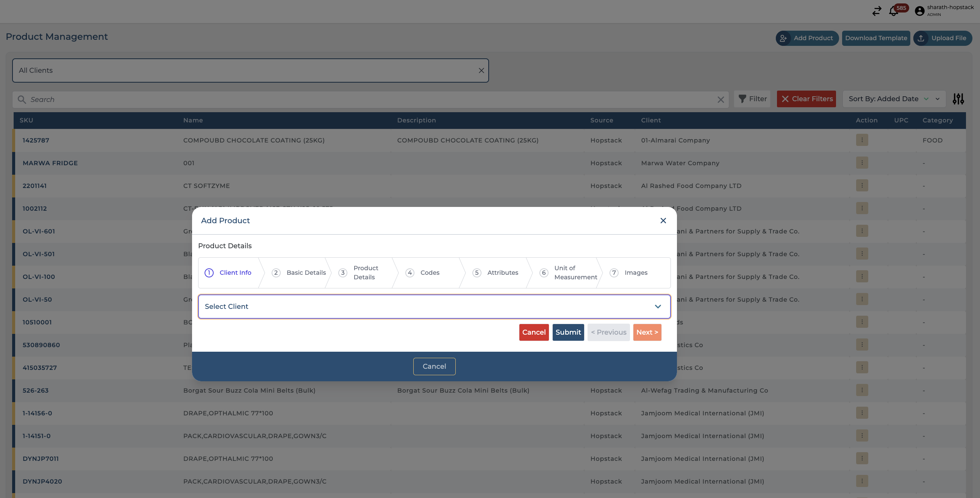Open the Sort By Added Date dropdown
The height and width of the screenshot is (498, 980).
point(894,99)
